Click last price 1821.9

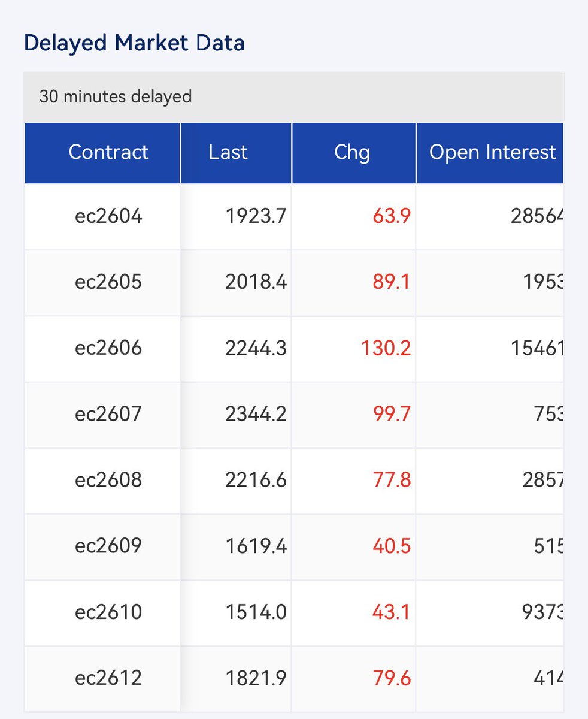(256, 678)
